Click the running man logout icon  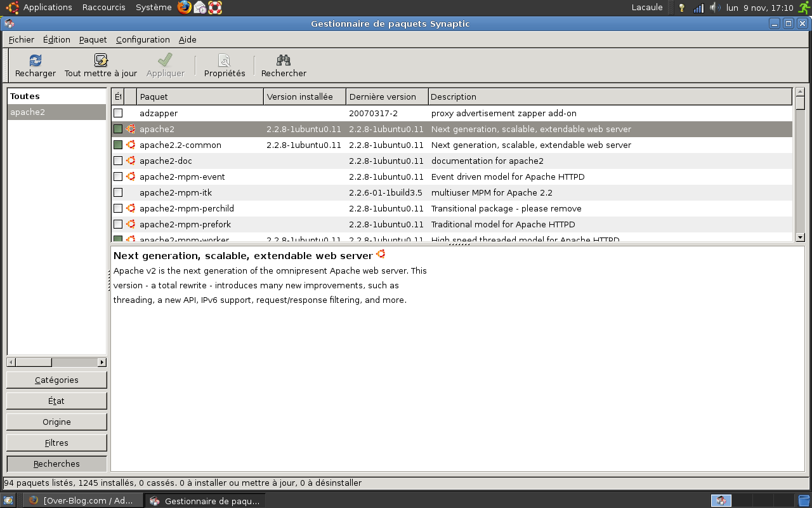[x=804, y=8]
